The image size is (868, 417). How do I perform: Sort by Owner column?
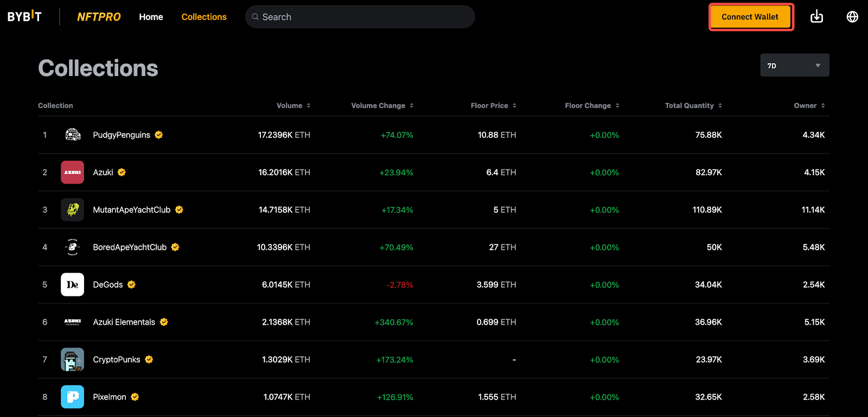[809, 105]
